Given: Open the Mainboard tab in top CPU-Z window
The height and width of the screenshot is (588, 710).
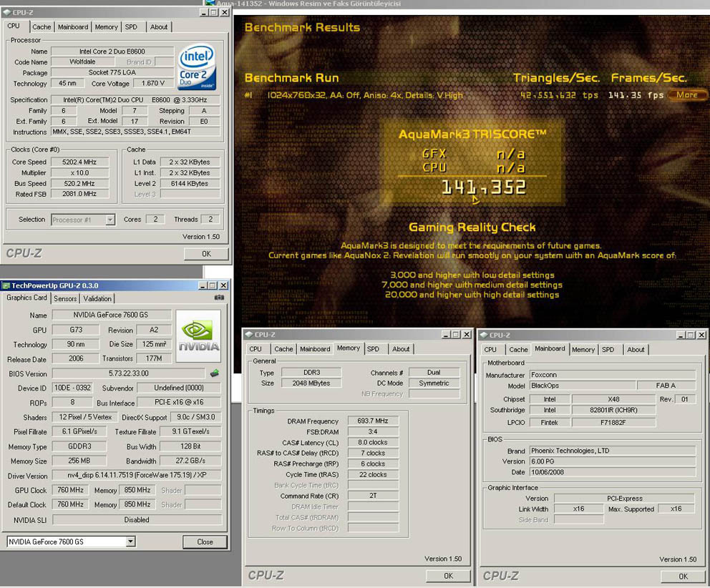Looking at the screenshot, I should coord(73,27).
